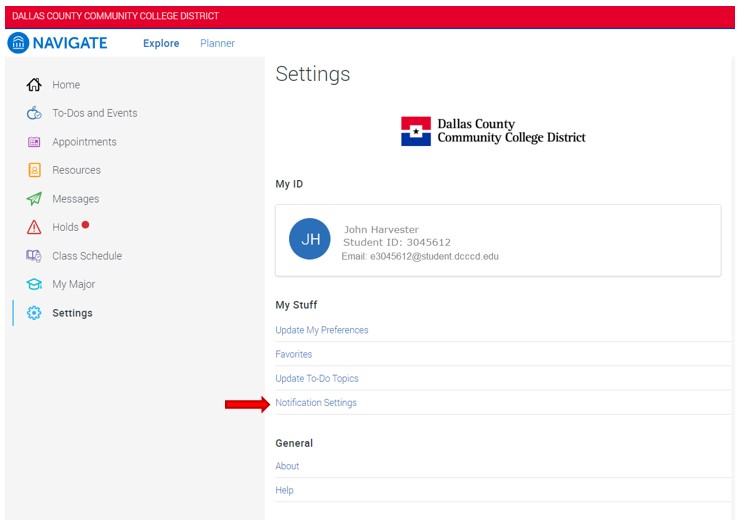Open the Help link
The width and height of the screenshot is (740, 529).
click(284, 490)
